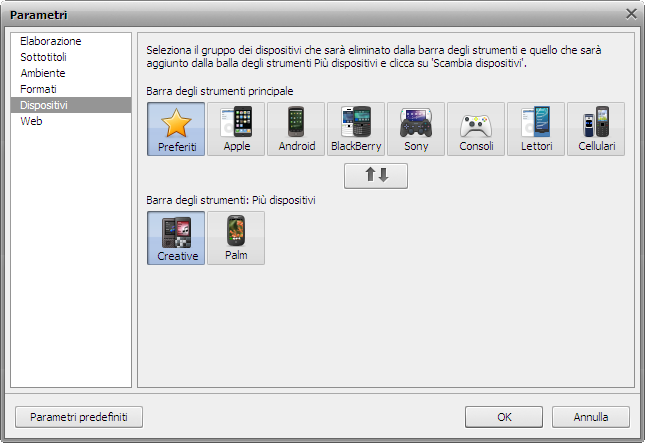
Task: Click the 'Barra degli strumenti: Più dispositivi' label
Action: pos(231,200)
